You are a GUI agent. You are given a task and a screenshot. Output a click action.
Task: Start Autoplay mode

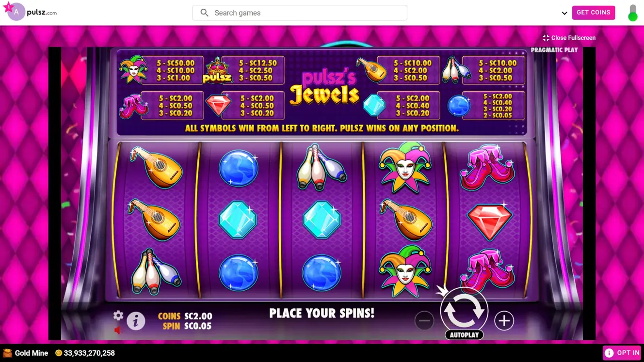(464, 335)
